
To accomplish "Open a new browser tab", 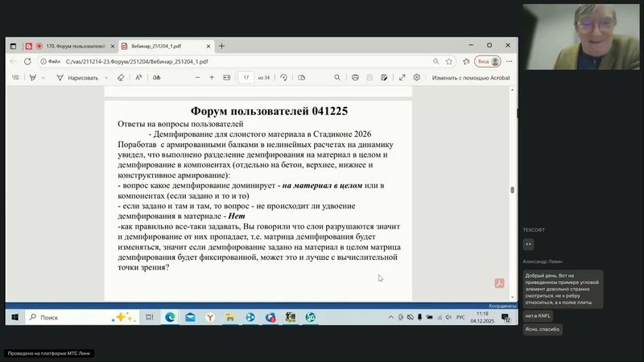I will coord(222,46).
